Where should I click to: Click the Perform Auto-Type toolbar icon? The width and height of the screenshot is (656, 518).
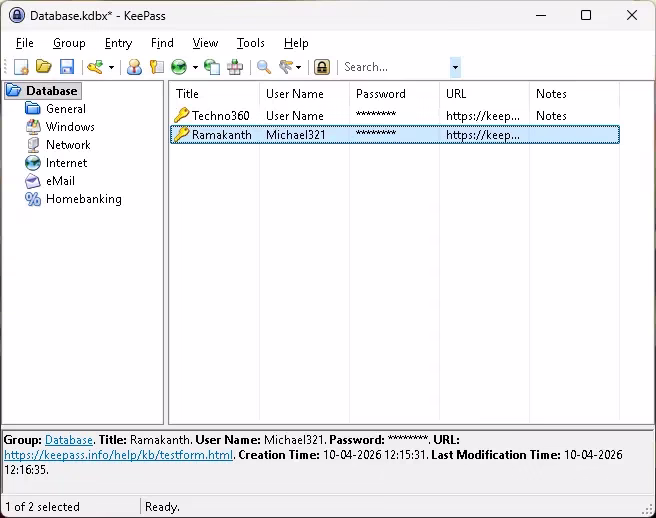[x=235, y=67]
